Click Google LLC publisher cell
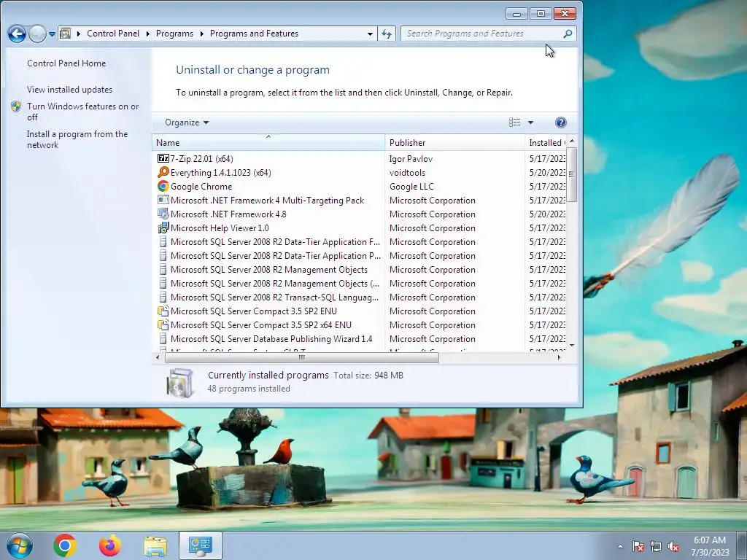The height and width of the screenshot is (560, 747). tap(411, 186)
